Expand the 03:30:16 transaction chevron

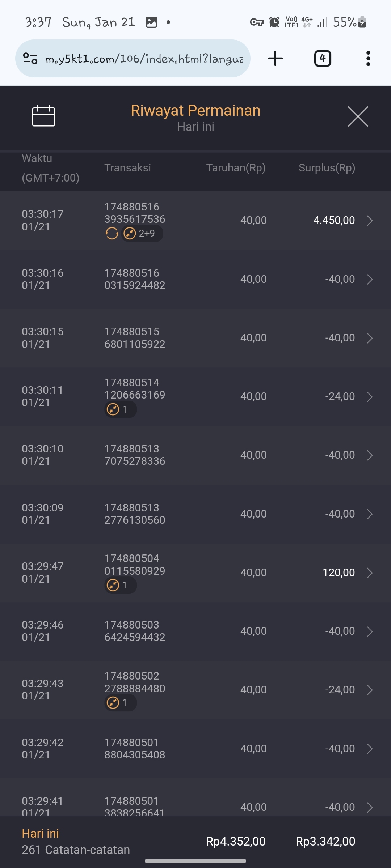tap(370, 279)
